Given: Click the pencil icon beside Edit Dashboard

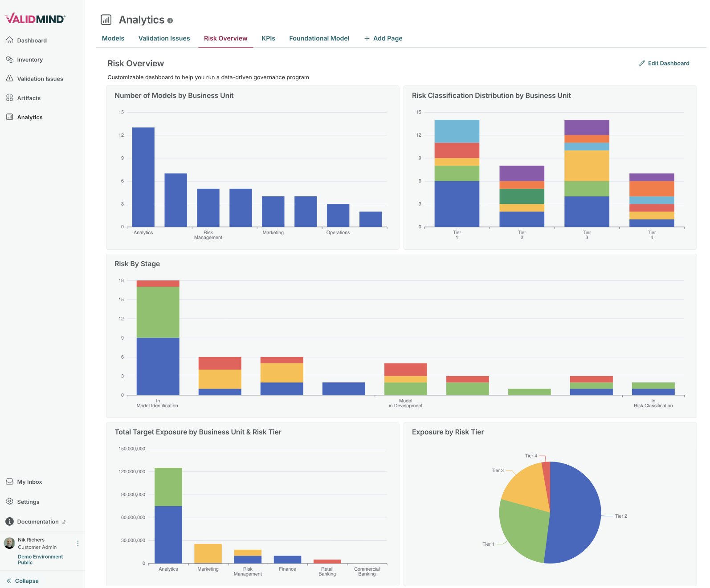Looking at the screenshot, I should [x=641, y=63].
